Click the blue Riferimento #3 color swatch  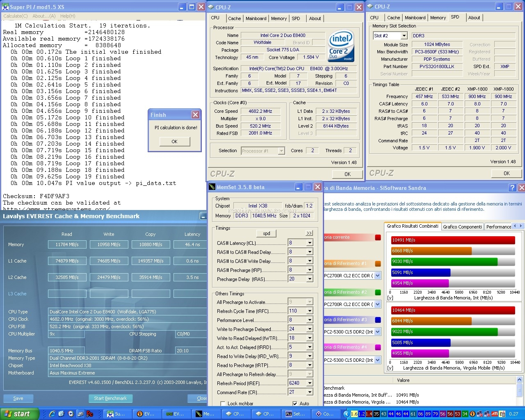coord(378,320)
